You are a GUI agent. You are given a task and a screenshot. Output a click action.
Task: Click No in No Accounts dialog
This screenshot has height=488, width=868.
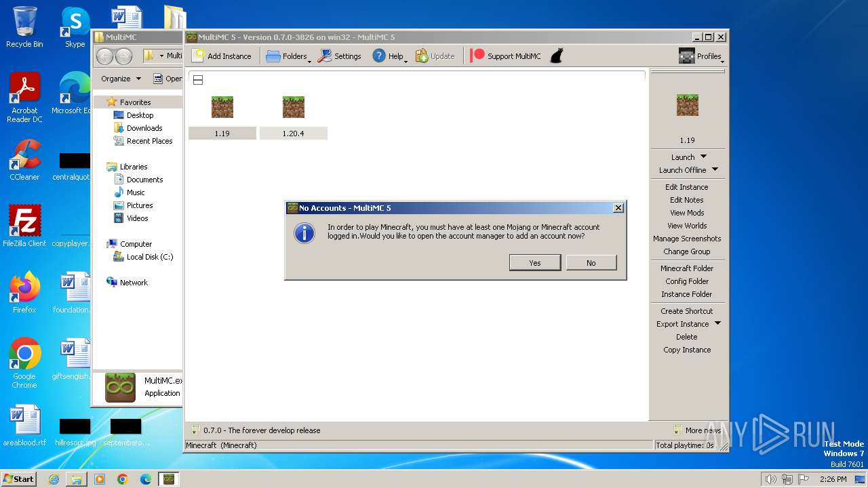click(591, 262)
